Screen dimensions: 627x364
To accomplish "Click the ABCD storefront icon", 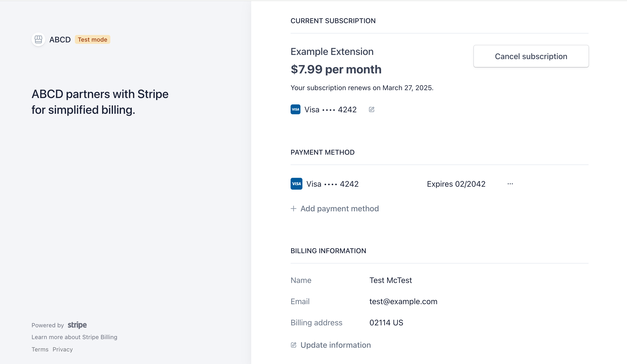I will pyautogui.click(x=38, y=39).
